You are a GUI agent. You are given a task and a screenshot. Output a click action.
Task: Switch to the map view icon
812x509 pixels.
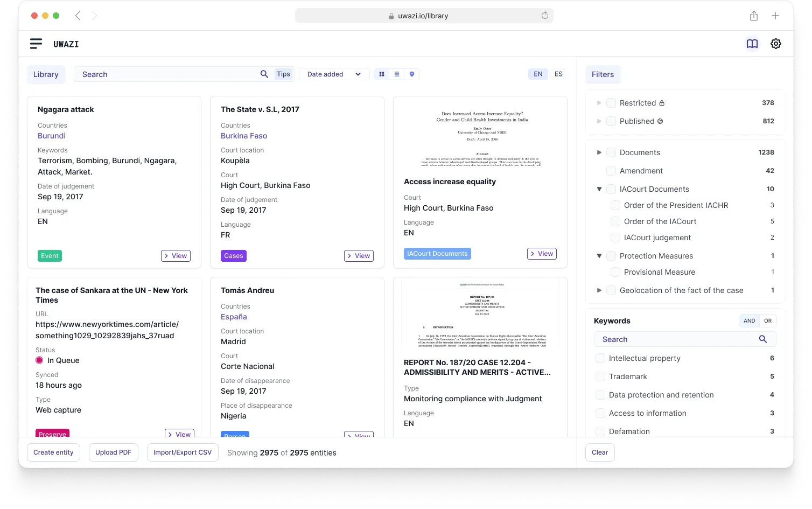[x=411, y=74]
